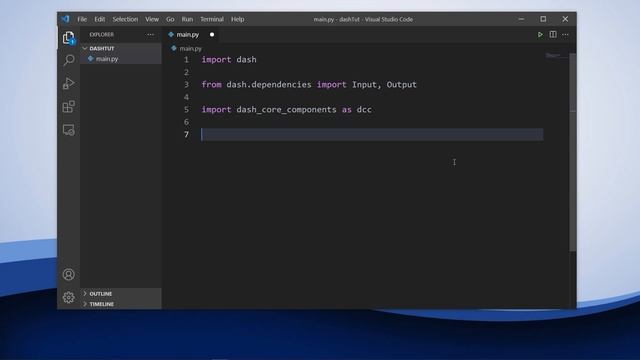Viewport: 640px width, 360px height.
Task: Click the VS Code logo icon
Action: 66,19
